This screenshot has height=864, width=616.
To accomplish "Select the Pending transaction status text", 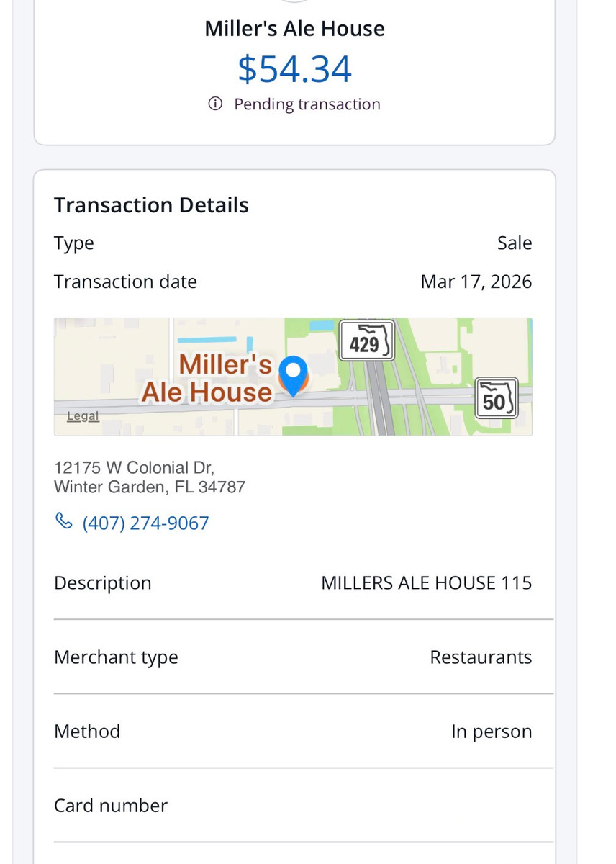I will tap(307, 104).
